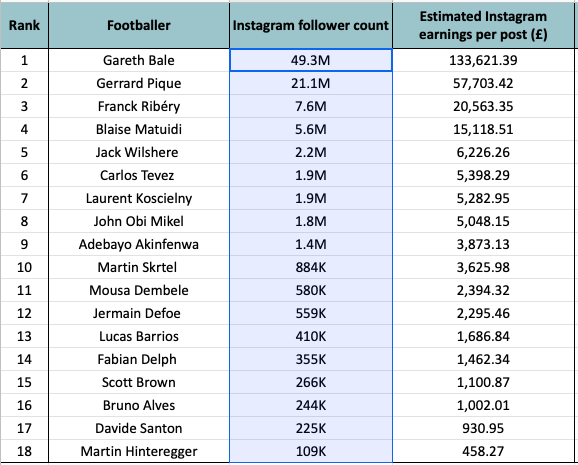Screen dimensions: 578x465
Task: Select the Jermain Defoe cell
Action: (x=139, y=313)
